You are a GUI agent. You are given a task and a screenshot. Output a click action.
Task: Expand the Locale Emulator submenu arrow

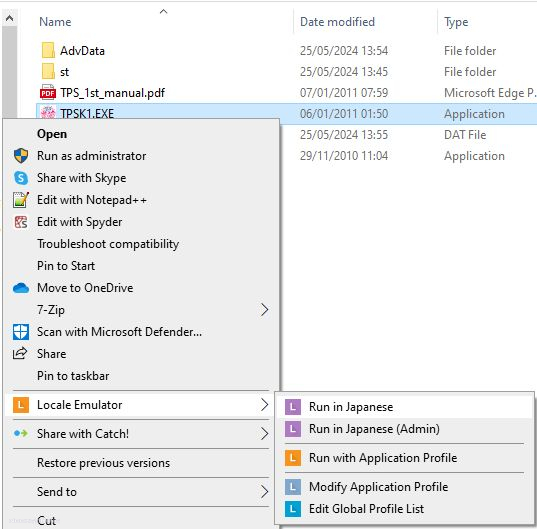tap(264, 405)
